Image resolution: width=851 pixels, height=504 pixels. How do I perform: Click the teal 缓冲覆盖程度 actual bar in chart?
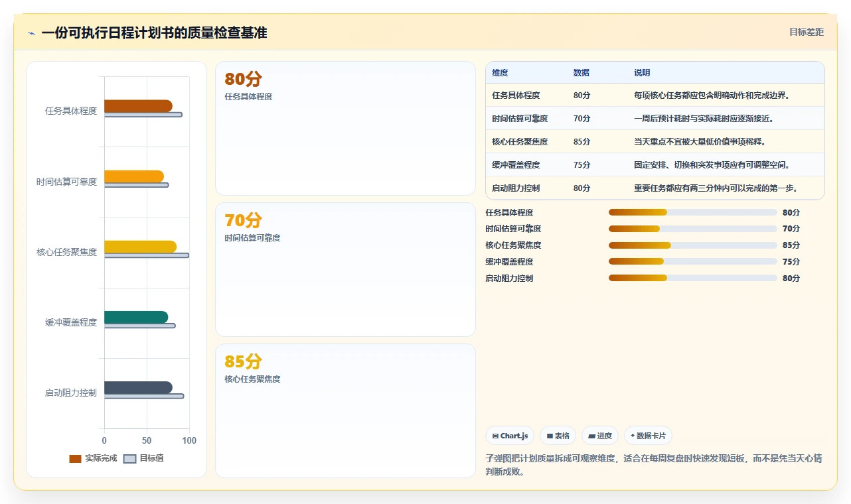point(136,317)
